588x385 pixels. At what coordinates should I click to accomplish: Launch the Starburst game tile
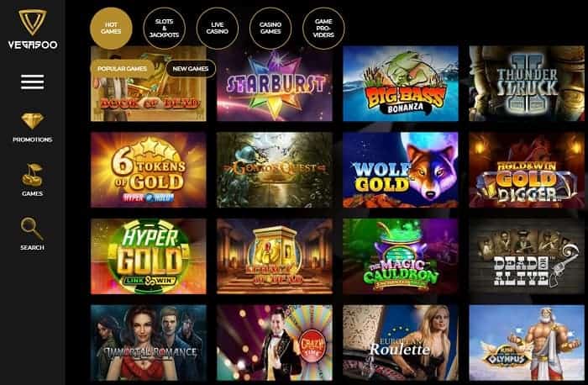(x=275, y=84)
